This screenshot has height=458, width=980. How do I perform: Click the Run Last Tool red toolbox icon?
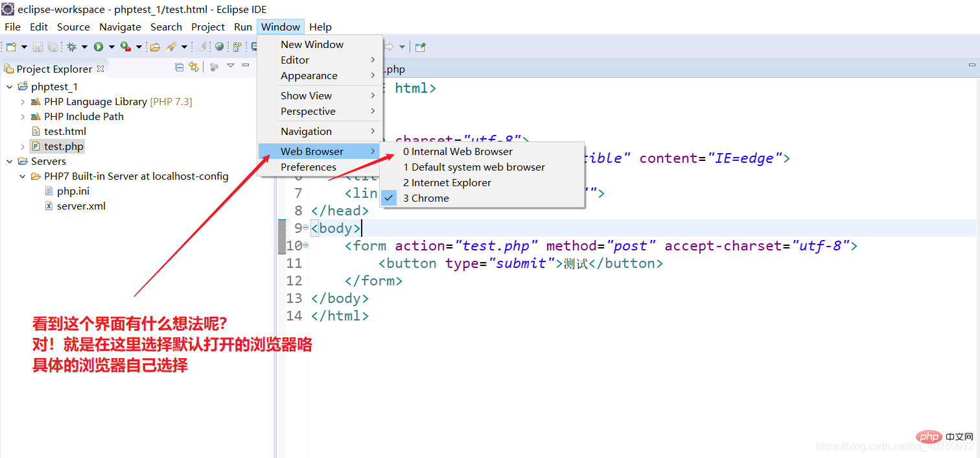pyautogui.click(x=126, y=47)
